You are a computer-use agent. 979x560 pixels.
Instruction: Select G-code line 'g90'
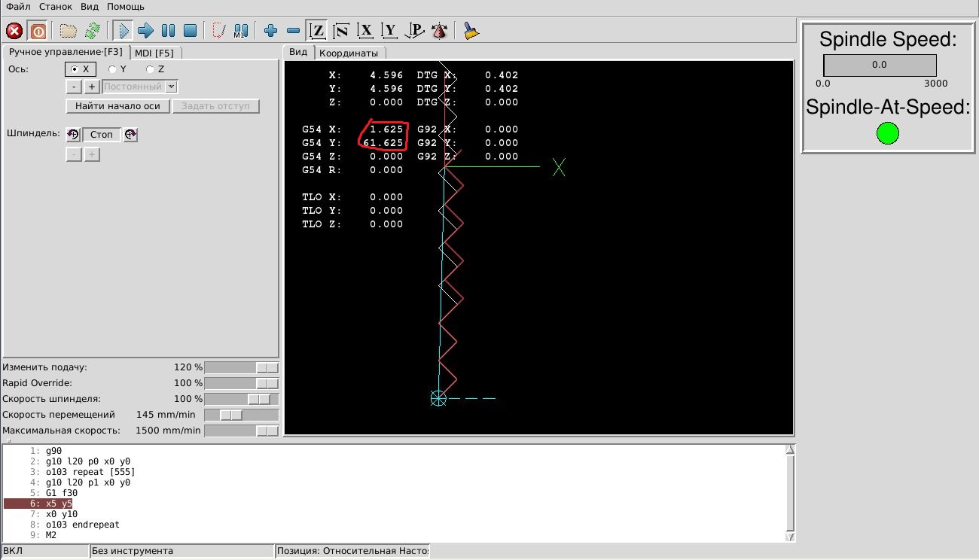point(54,451)
